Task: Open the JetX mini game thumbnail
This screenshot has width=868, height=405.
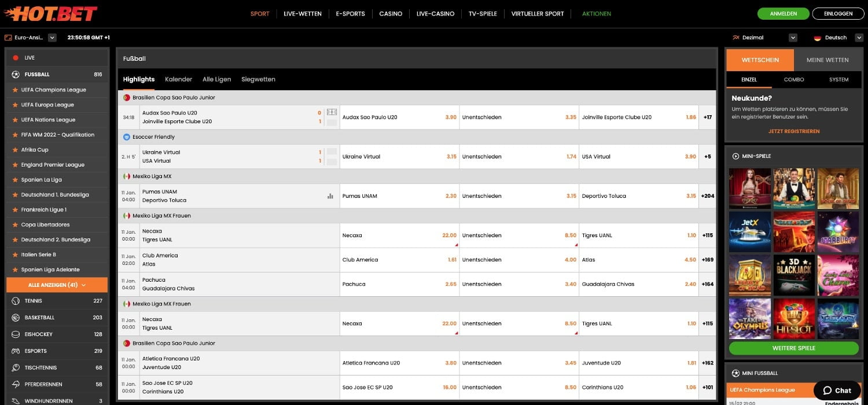Action: [x=750, y=231]
